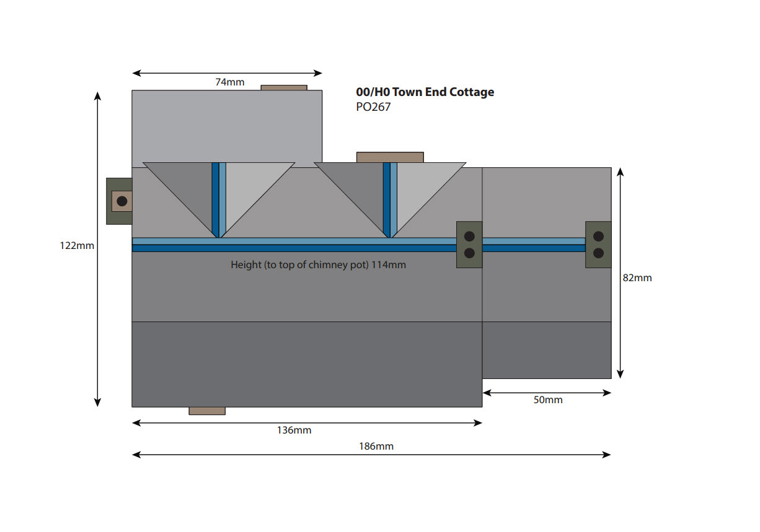This screenshot has width=760, height=532.
Task: Select the blue ridge line on main roof
Action: (x=294, y=248)
